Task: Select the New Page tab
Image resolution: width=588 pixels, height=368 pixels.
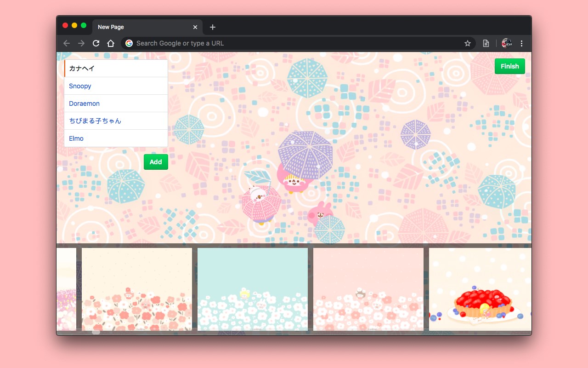Action: [147, 27]
